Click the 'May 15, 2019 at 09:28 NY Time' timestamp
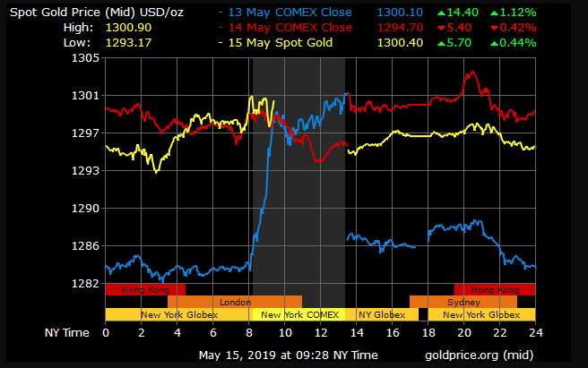Screen dimensions: 588x368 [288, 355]
